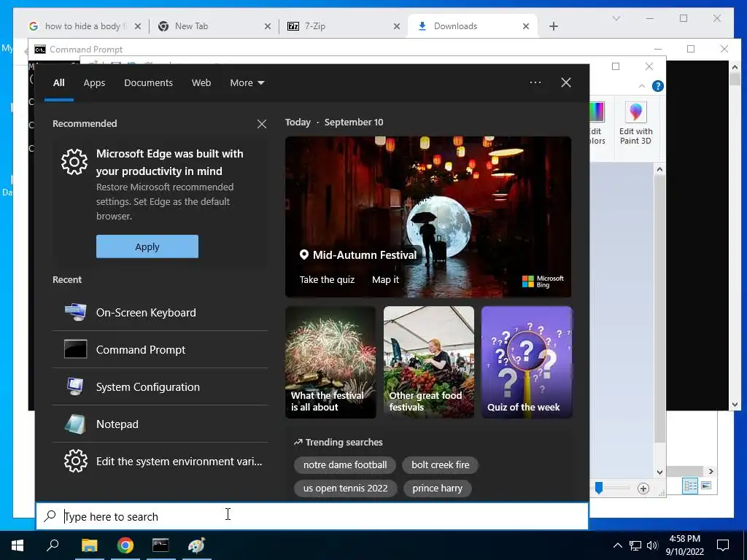The width and height of the screenshot is (747, 560).
Task: Click horizontal scrollbar right arrow
Action: coord(711,472)
